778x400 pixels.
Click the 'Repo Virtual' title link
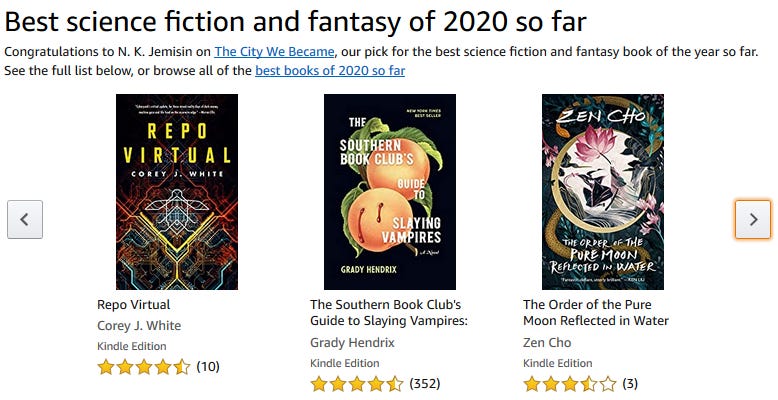[134, 304]
